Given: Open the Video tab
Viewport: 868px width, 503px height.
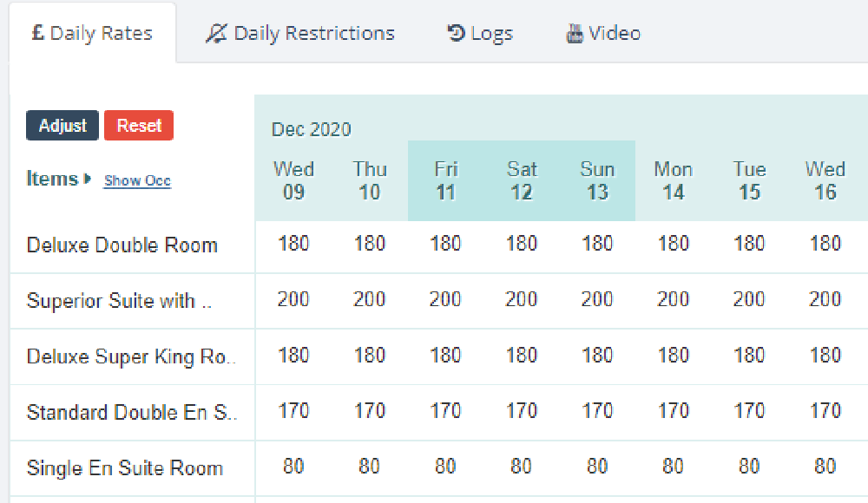Looking at the screenshot, I should click(603, 33).
